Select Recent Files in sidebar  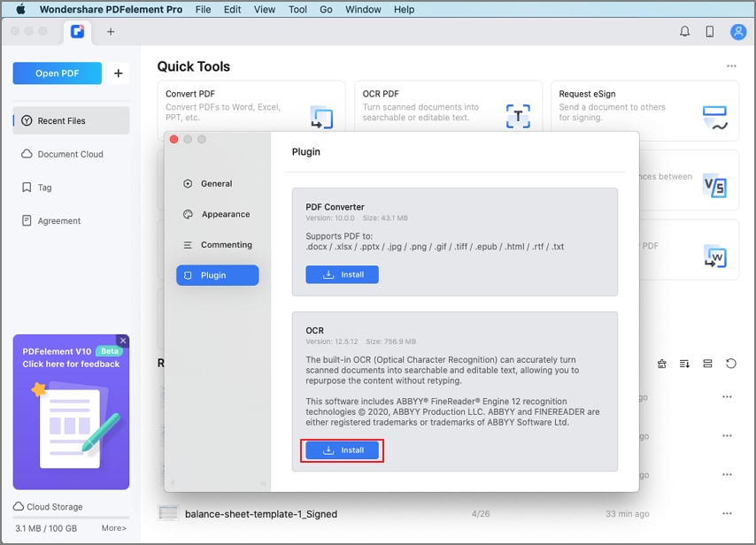(71, 120)
